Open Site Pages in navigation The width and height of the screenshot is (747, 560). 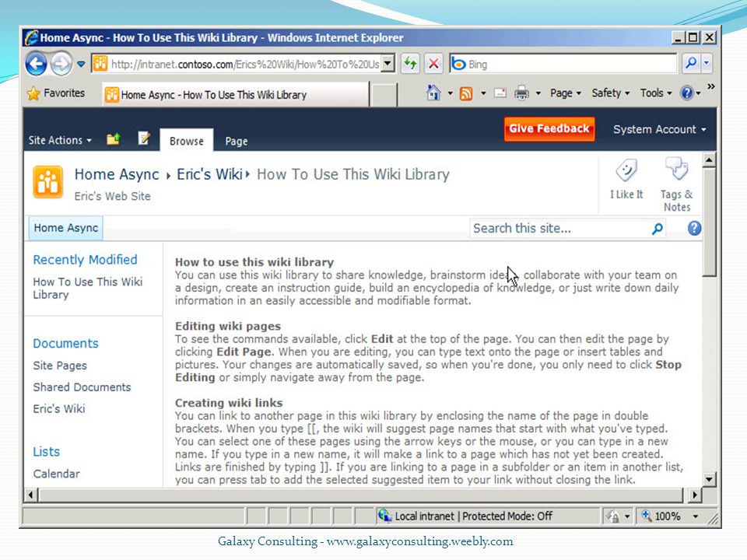pos(60,366)
